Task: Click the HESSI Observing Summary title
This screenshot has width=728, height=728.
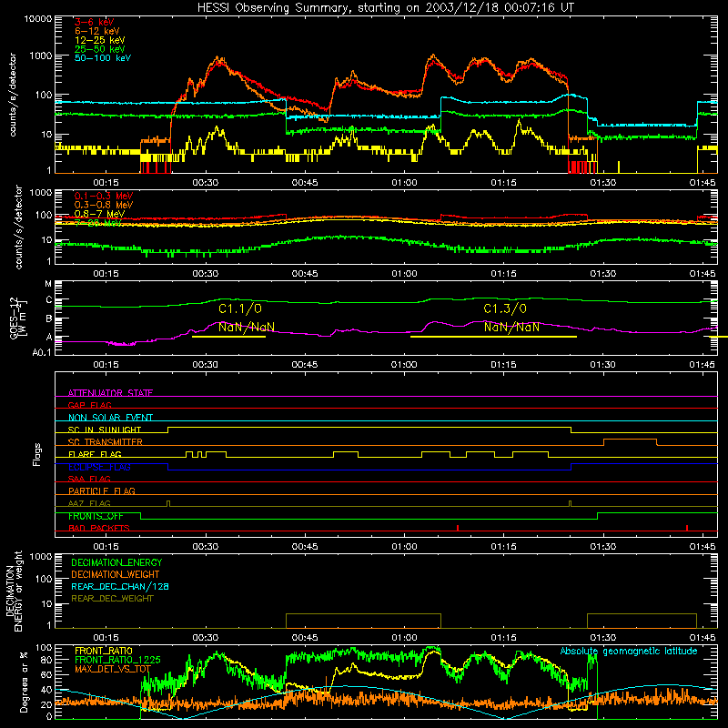Action: tap(385, 7)
